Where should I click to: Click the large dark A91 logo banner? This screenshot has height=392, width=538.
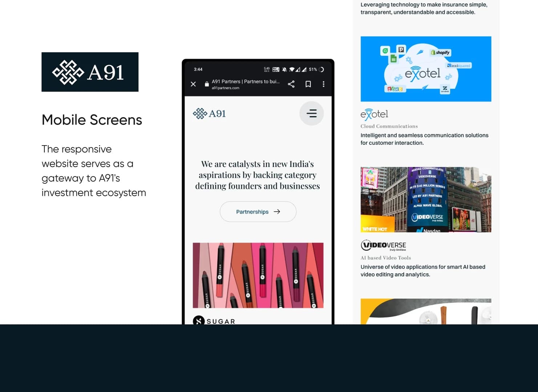click(90, 72)
